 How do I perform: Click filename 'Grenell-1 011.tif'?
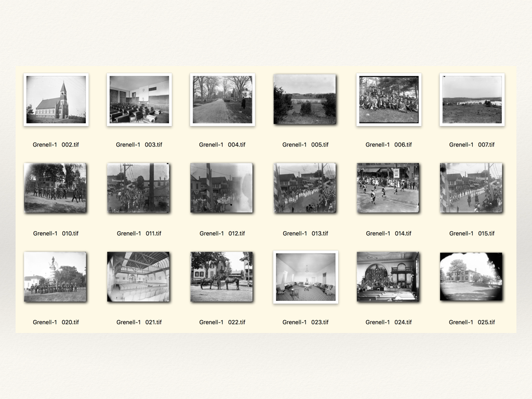(x=139, y=233)
